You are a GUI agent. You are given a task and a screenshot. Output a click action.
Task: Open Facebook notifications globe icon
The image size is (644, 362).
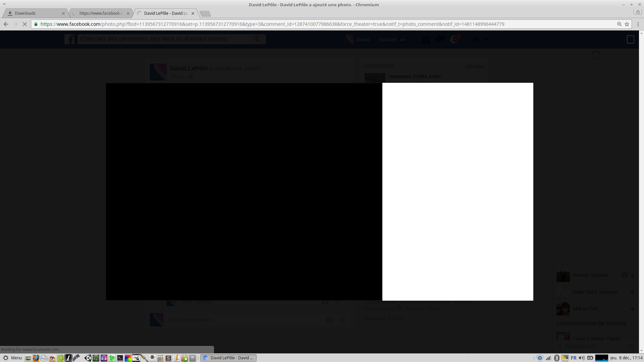pos(454,40)
